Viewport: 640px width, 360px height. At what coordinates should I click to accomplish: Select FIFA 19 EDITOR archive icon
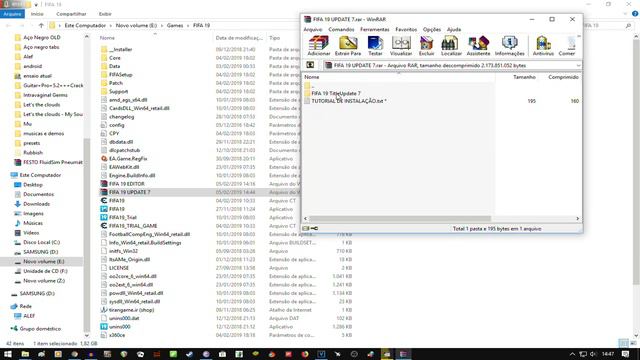tap(104, 184)
